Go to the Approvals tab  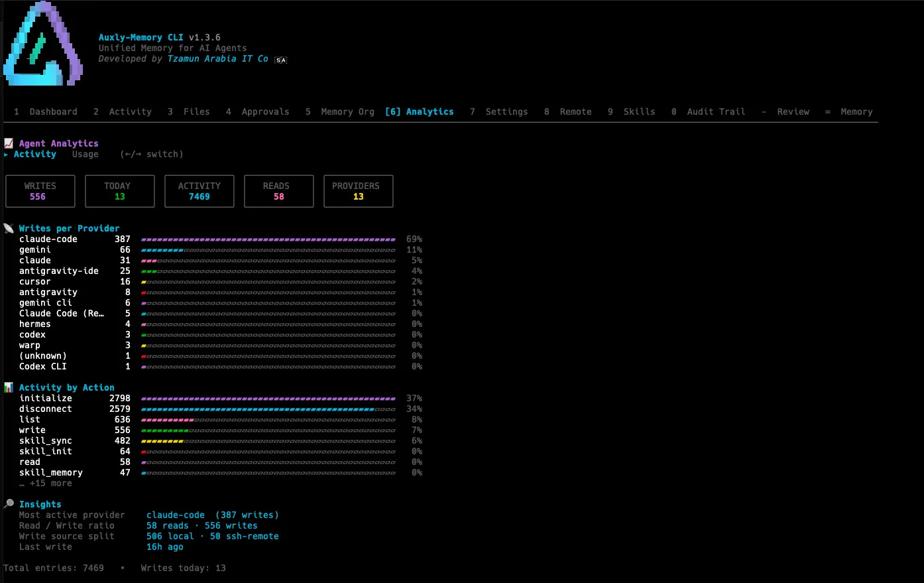258,111
